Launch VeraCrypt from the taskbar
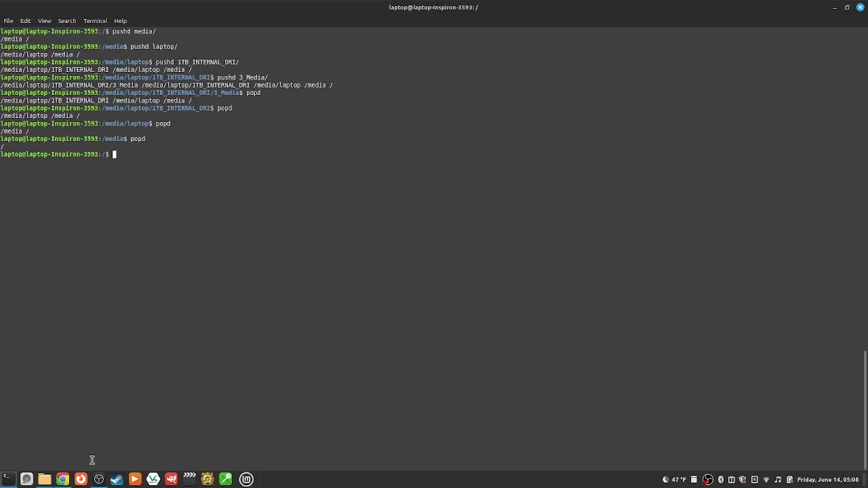The width and height of the screenshot is (868, 488). click(153, 479)
